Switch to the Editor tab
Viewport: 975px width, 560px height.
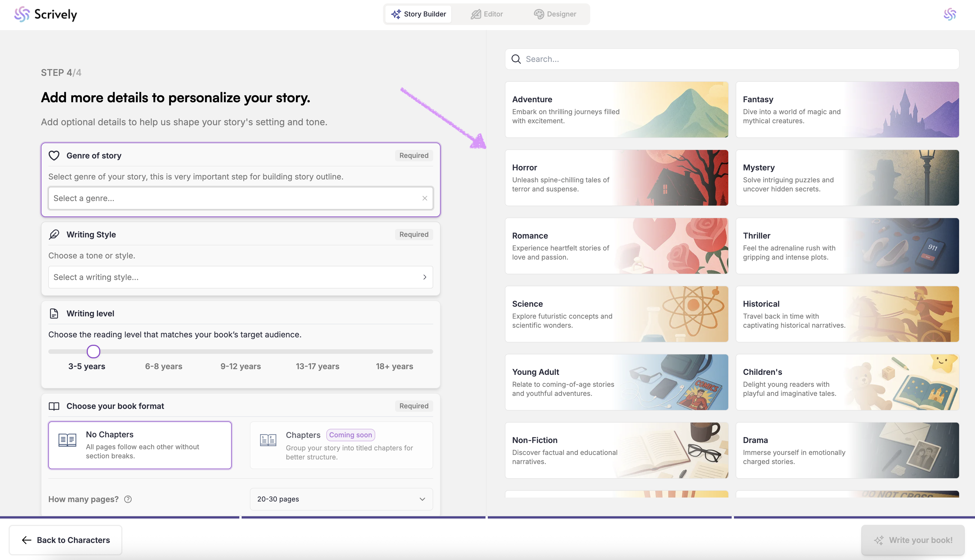tap(487, 14)
